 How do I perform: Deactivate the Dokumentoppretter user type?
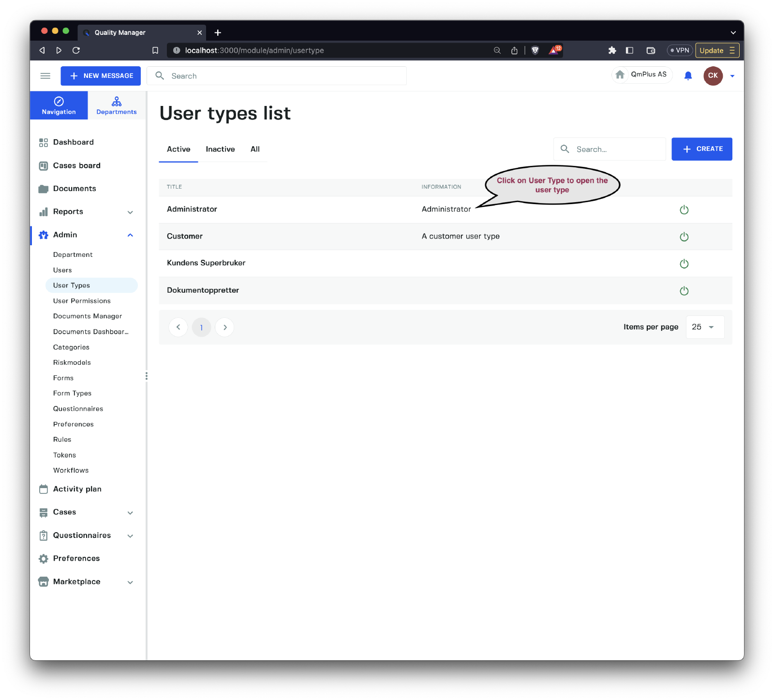pyautogui.click(x=684, y=291)
